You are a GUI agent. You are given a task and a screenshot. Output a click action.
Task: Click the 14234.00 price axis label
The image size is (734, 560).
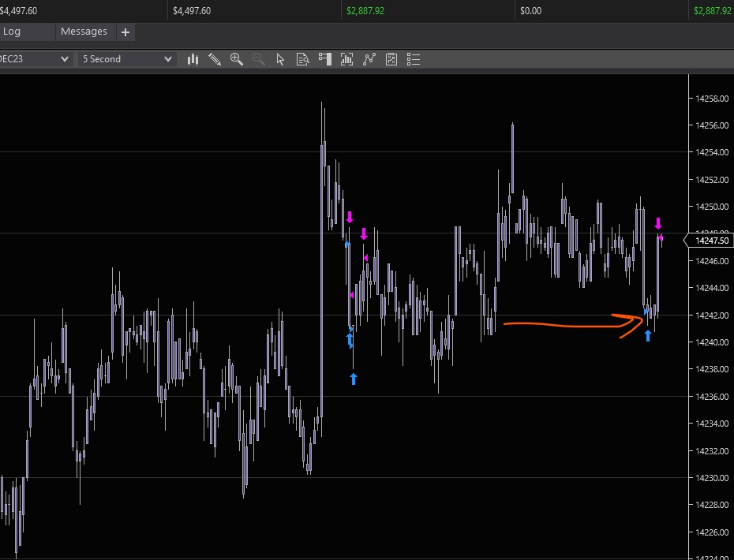(x=712, y=424)
